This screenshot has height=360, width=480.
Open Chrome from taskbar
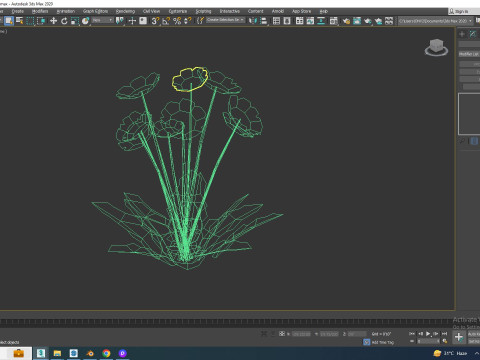pos(106,353)
